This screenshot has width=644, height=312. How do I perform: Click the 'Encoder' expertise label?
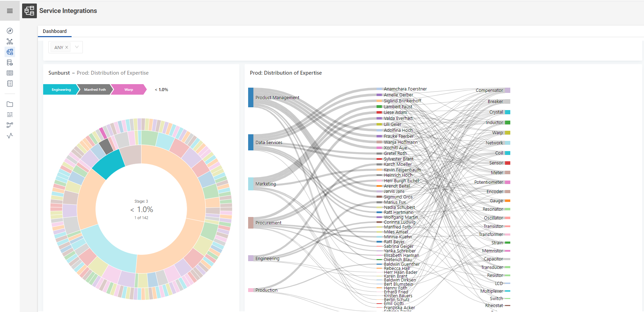495,191
